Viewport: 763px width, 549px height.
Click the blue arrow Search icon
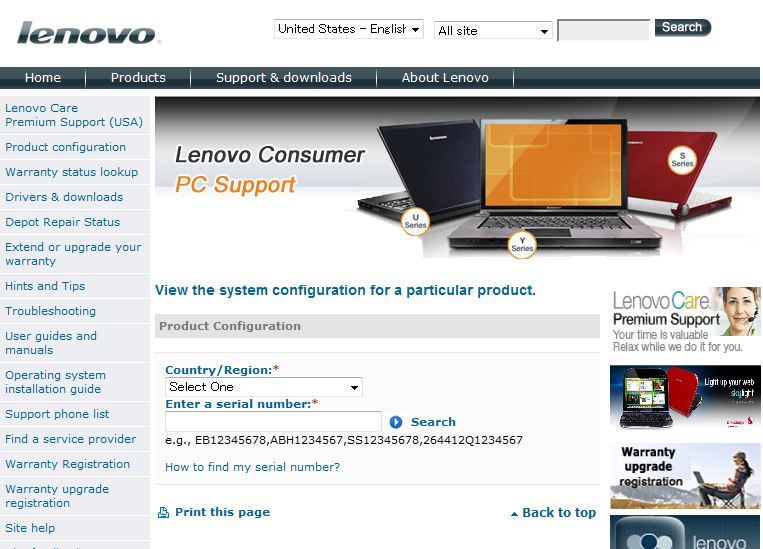pyautogui.click(x=396, y=422)
